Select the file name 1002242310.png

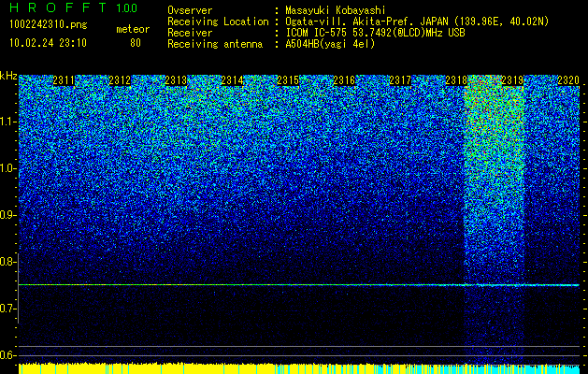[x=49, y=25]
